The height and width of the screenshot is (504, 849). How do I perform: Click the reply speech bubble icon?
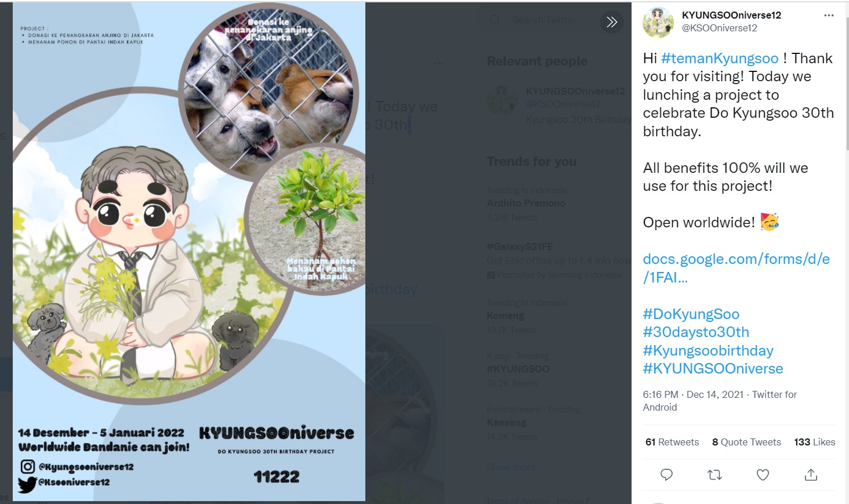pos(666,475)
